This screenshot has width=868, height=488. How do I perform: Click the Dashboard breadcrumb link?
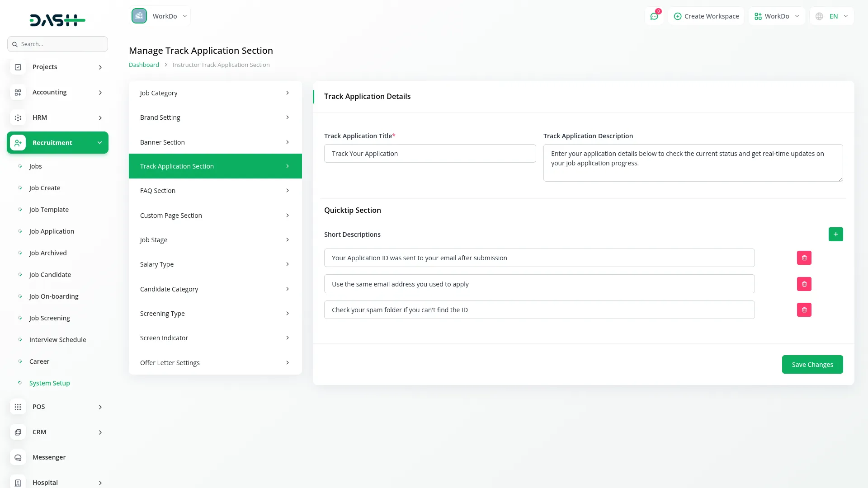144,65
